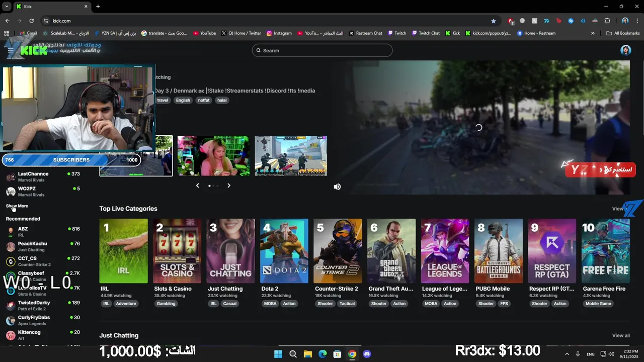Open the clock showing 2:32 PM
644x362 pixels.
tap(629, 354)
